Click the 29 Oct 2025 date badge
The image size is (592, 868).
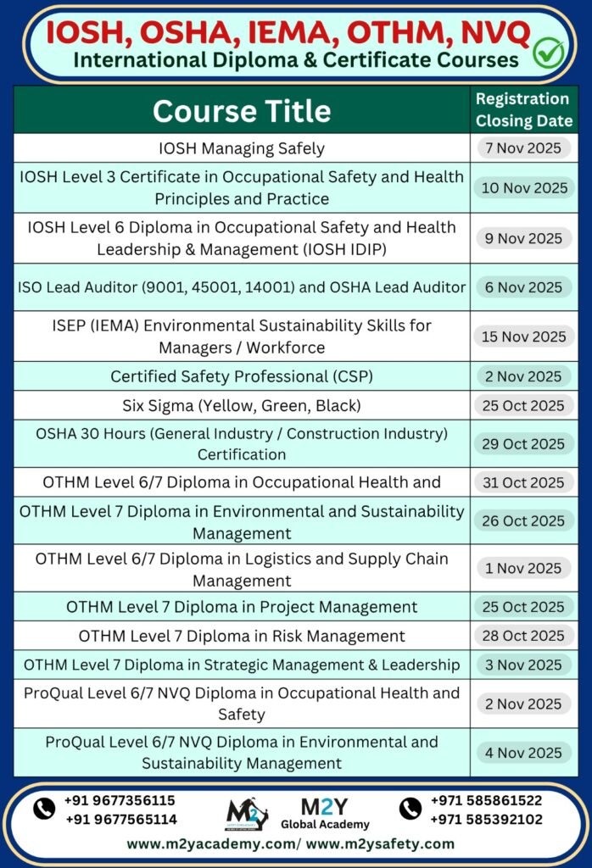point(523,444)
